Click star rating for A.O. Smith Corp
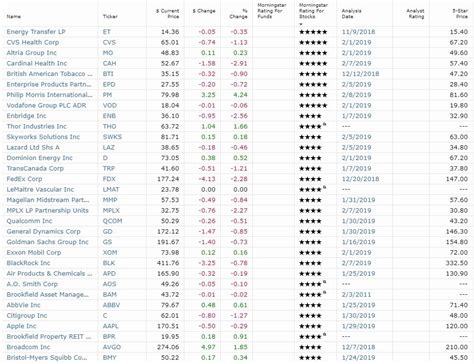Screen dimensions: 474x364 click(x=313, y=284)
